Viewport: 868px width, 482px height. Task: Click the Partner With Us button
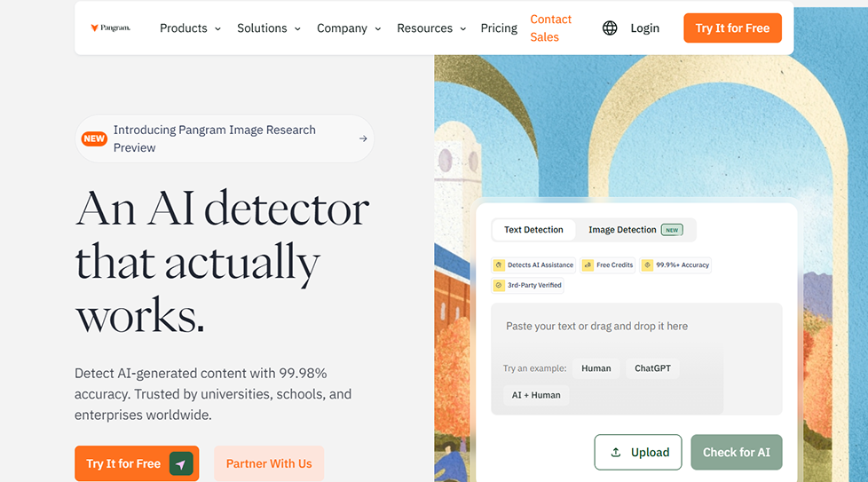coord(269,463)
